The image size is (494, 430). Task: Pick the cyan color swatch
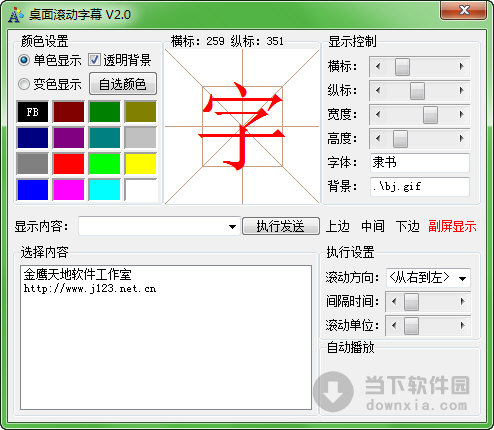(105, 190)
